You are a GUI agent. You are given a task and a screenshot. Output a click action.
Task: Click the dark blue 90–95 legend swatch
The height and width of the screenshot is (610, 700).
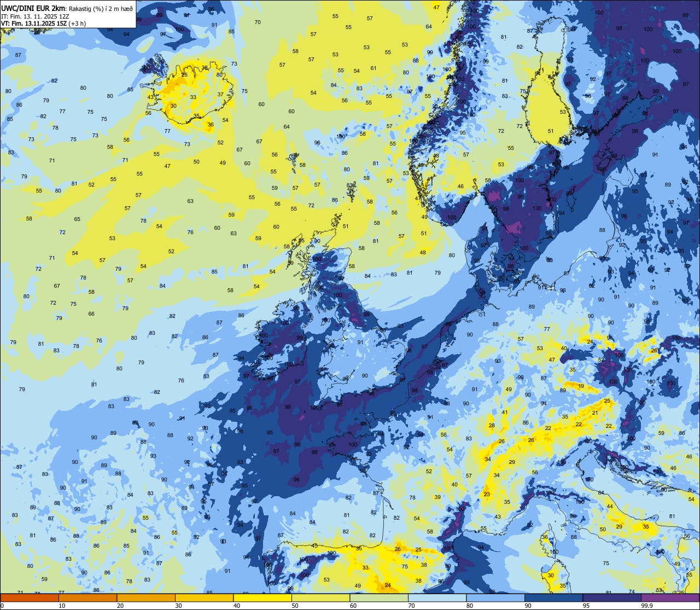point(553,597)
